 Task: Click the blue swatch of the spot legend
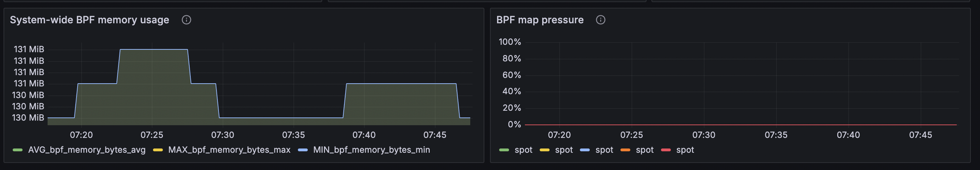click(x=585, y=150)
